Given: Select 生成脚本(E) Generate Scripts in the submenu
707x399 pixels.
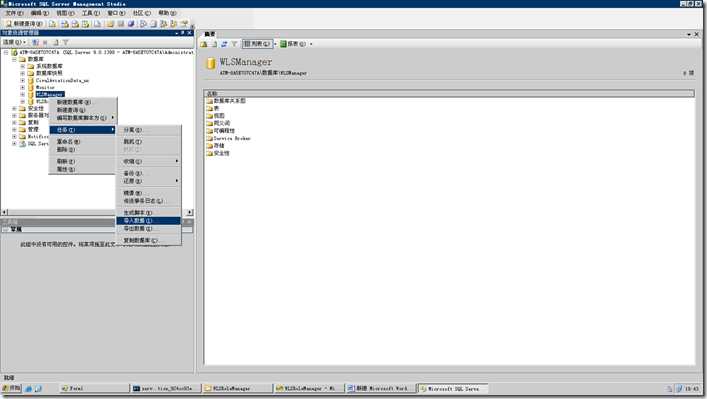Looking at the screenshot, I should [x=149, y=213].
